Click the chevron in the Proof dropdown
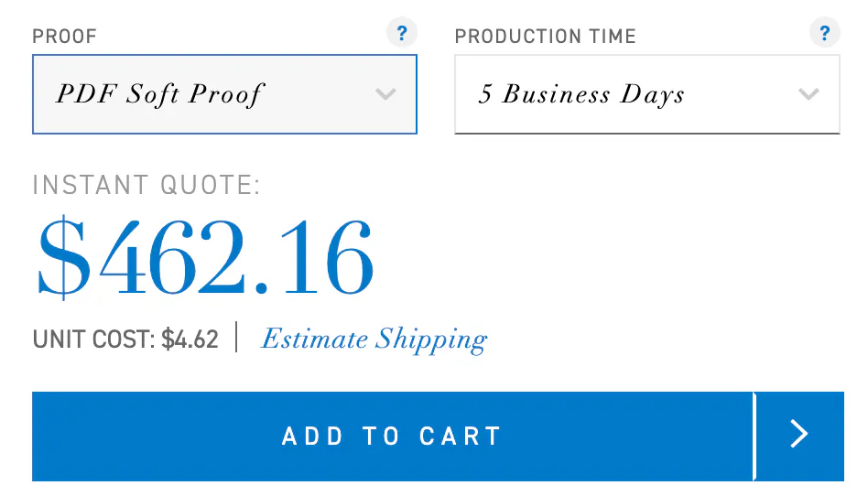868x496 pixels. (385, 94)
